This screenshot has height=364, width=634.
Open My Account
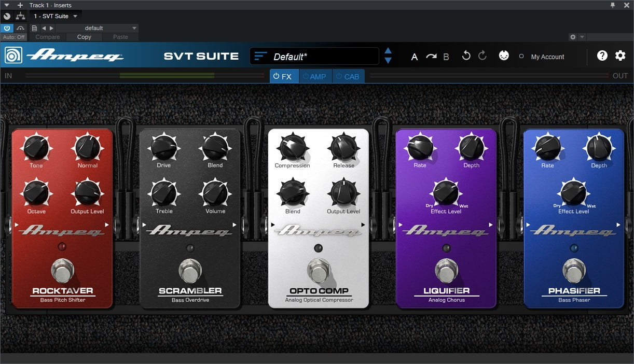click(547, 57)
